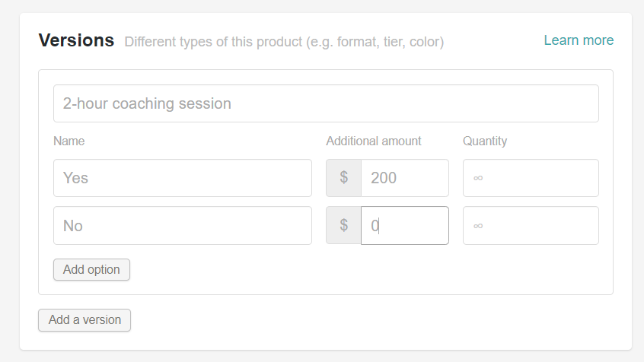Screen dimensions: 644x362
Task: Click the 200 additional amount field
Action: pos(404,178)
